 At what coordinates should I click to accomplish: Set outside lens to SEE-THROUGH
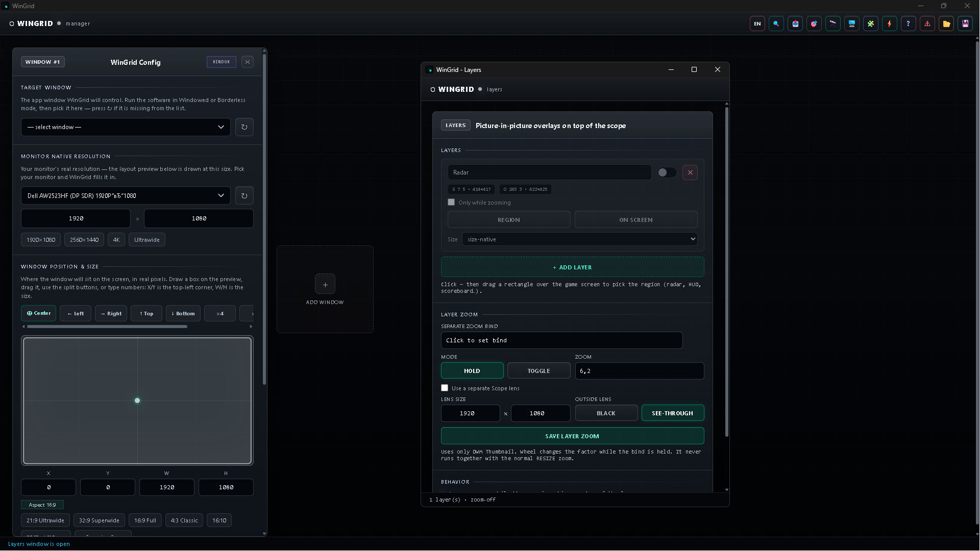coord(673,413)
